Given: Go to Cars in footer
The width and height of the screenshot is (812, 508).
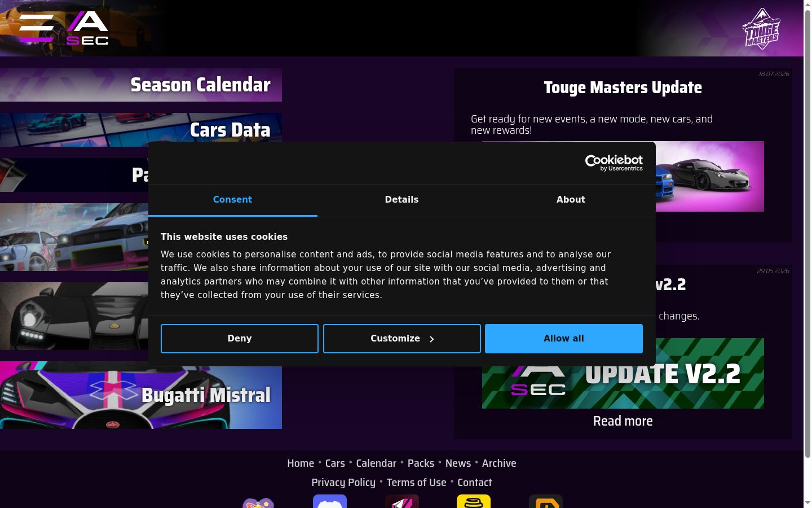Looking at the screenshot, I should (335, 463).
